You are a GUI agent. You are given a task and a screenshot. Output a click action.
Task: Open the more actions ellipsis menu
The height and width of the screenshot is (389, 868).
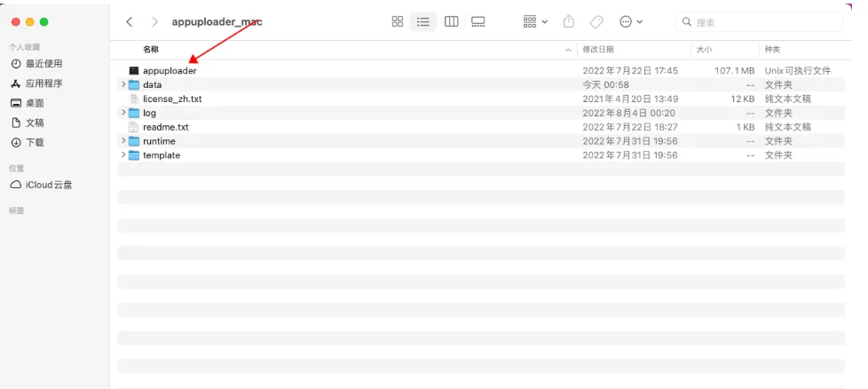coord(631,21)
